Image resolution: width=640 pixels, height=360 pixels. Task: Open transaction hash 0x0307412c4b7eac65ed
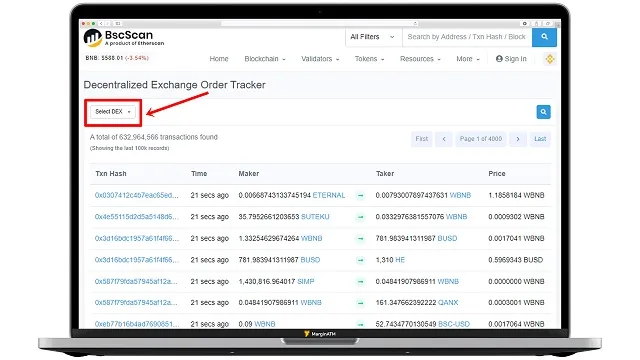(136, 196)
